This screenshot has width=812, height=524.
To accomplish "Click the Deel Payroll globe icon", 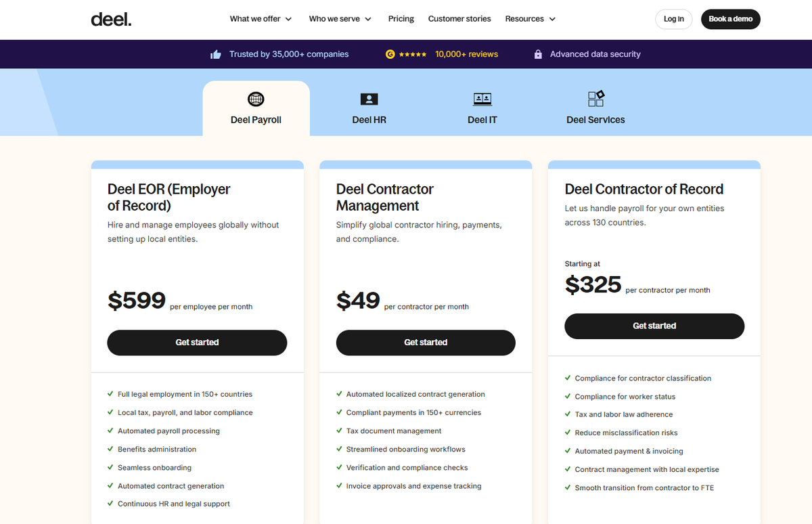I will tap(256, 100).
